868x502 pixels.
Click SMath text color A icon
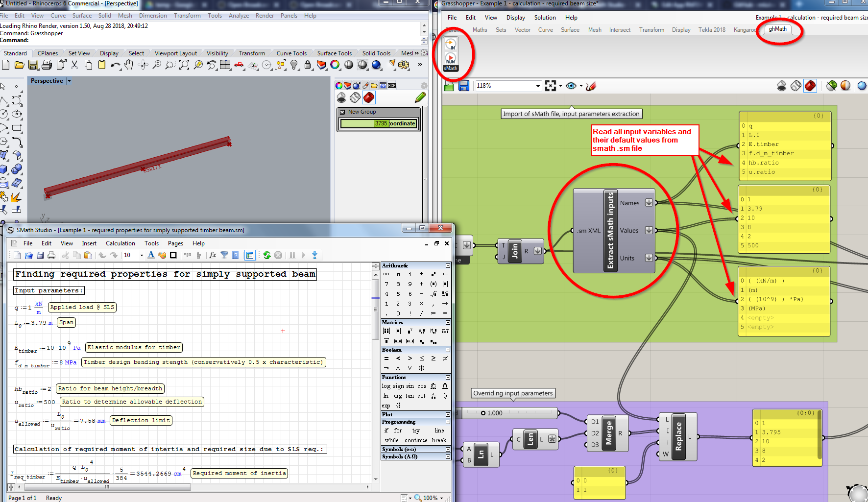[151, 255]
